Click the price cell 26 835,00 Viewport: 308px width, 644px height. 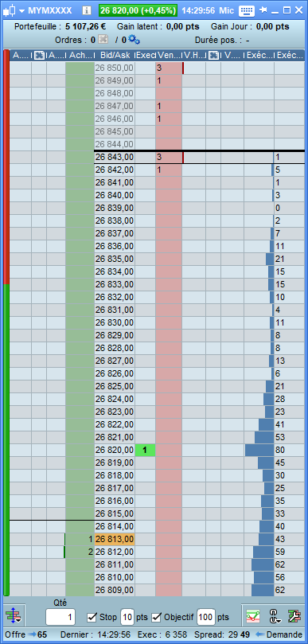point(115,259)
